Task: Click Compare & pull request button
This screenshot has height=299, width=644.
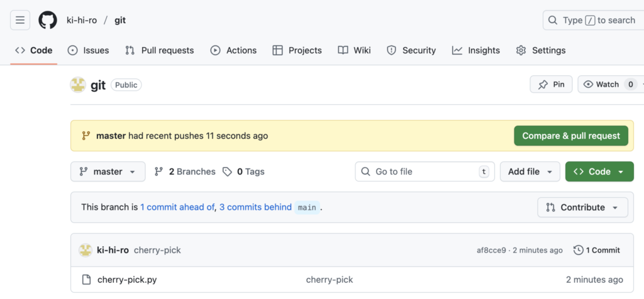Action: pyautogui.click(x=571, y=136)
